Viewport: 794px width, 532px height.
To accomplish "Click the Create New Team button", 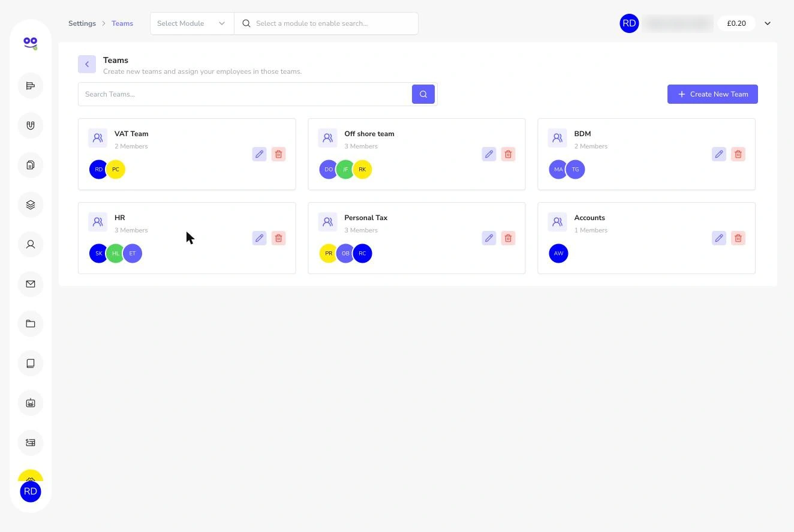I will pos(712,94).
